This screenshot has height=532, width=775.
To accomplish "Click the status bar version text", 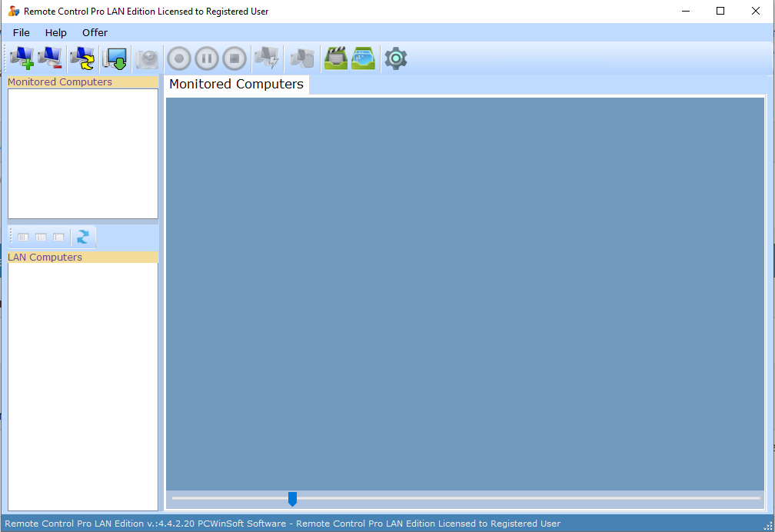I will click(x=283, y=523).
